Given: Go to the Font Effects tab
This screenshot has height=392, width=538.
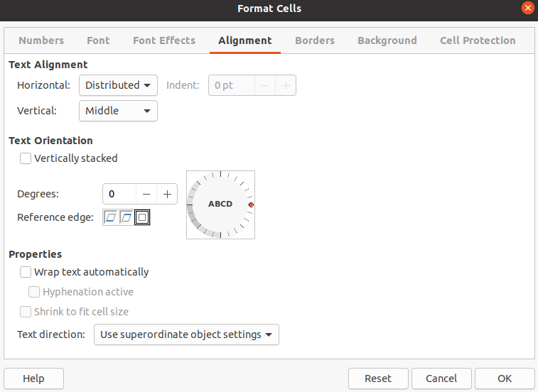Looking at the screenshot, I should pyautogui.click(x=164, y=40).
